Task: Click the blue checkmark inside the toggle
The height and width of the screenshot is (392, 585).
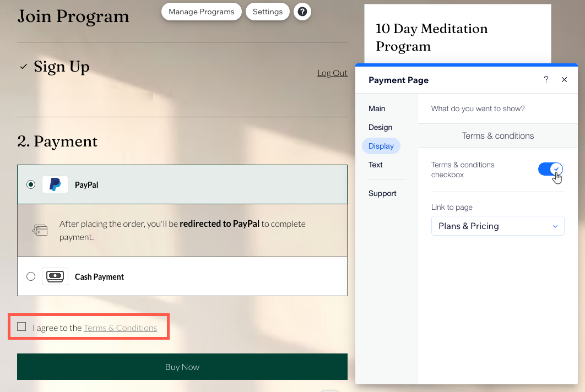Action: click(557, 169)
